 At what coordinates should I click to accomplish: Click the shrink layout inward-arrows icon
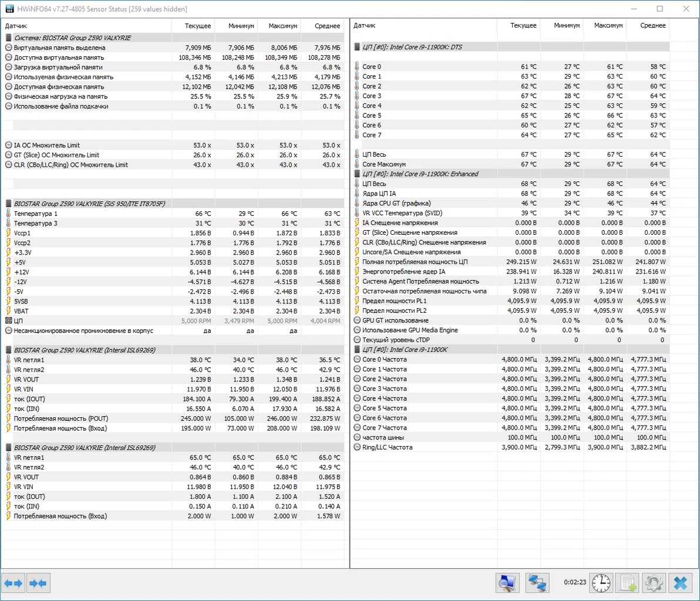38,583
